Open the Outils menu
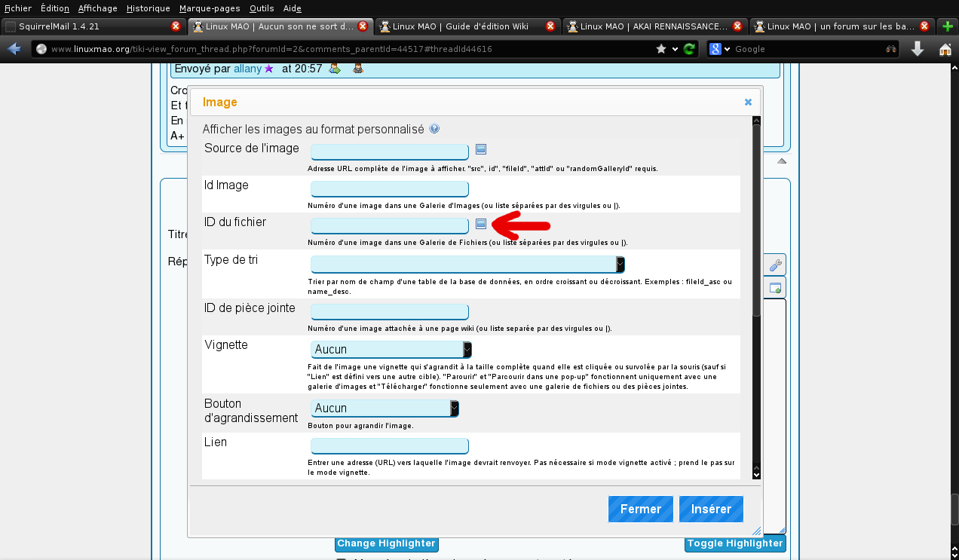Image resolution: width=959 pixels, height=560 pixels. click(x=262, y=8)
